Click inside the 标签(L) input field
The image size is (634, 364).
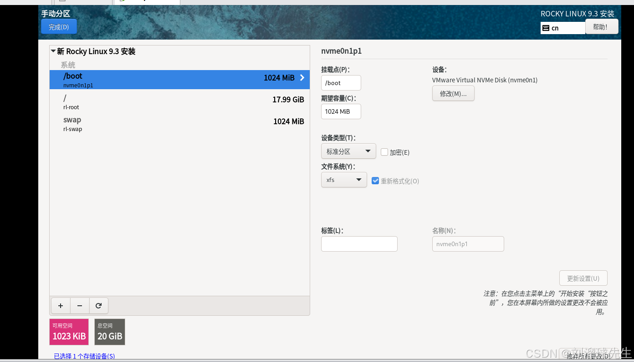(x=359, y=244)
